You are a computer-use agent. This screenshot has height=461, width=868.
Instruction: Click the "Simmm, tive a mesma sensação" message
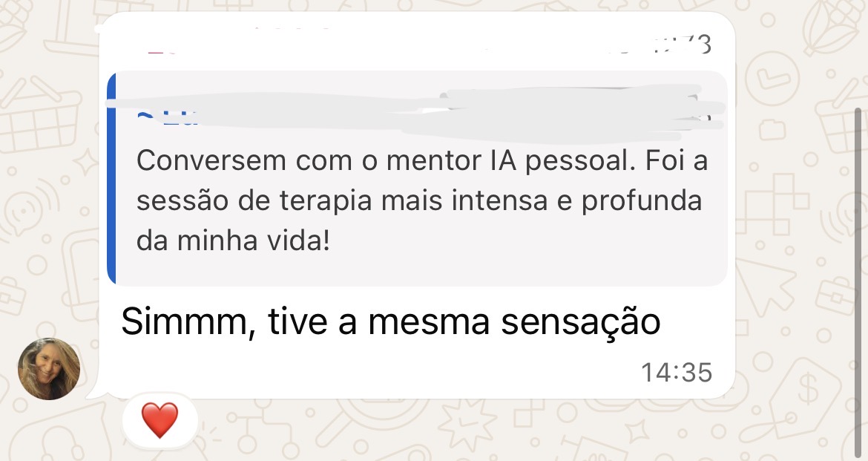pyautogui.click(x=390, y=322)
